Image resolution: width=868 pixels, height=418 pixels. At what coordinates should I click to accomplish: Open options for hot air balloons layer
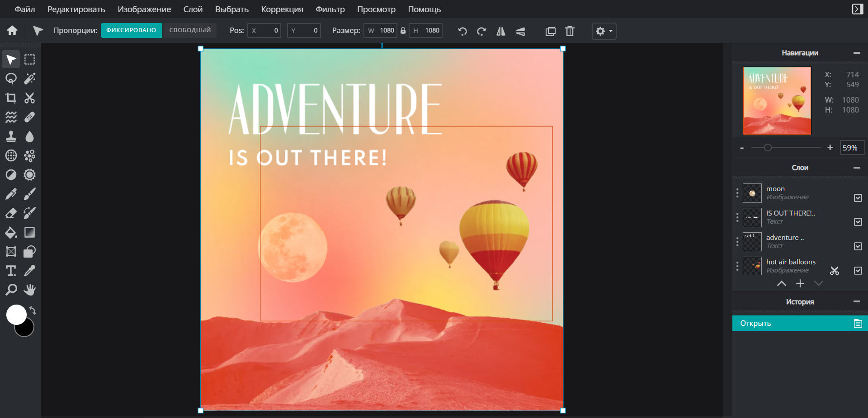(x=737, y=266)
